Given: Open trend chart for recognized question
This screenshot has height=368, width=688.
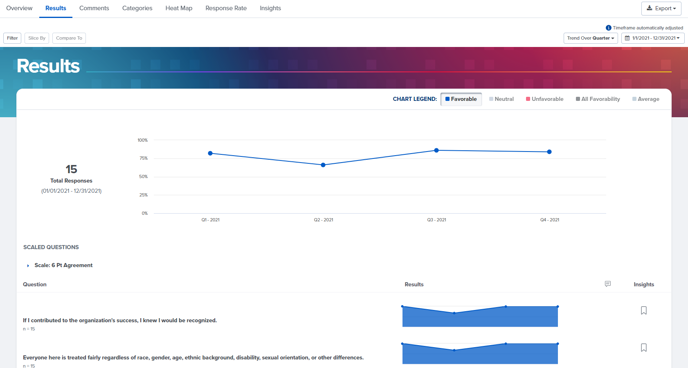Looking at the screenshot, I should pos(480,316).
